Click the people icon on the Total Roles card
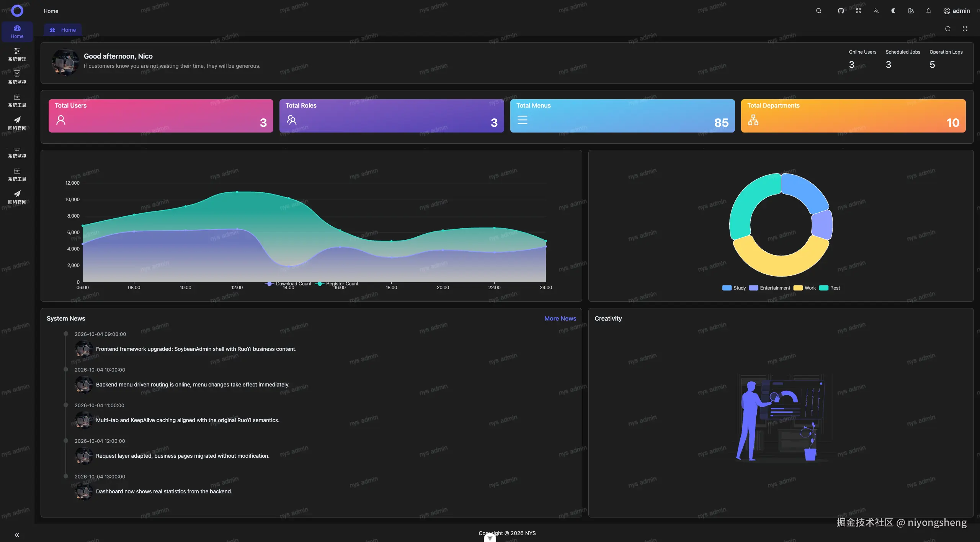This screenshot has width=980, height=542. (292, 120)
